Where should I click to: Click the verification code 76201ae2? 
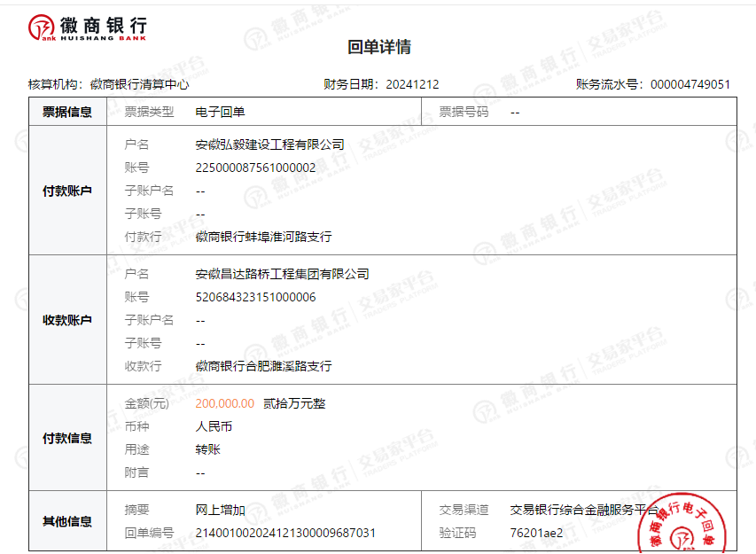[x=536, y=533]
